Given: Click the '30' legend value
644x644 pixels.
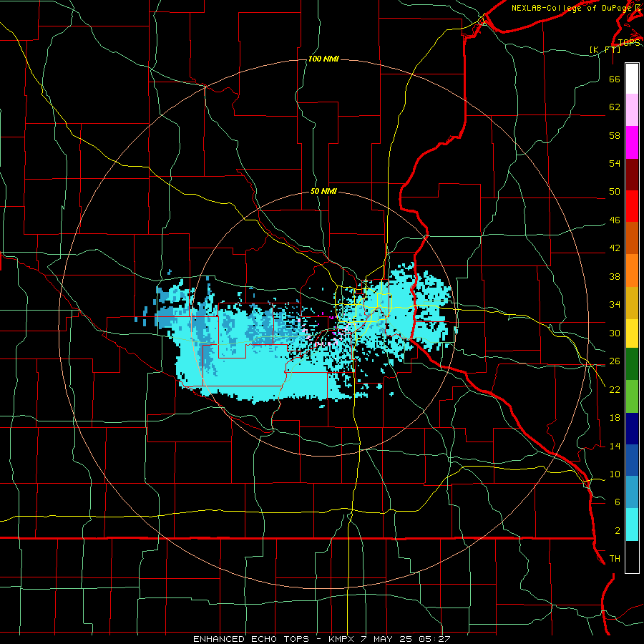Looking at the screenshot, I should coord(615,333).
